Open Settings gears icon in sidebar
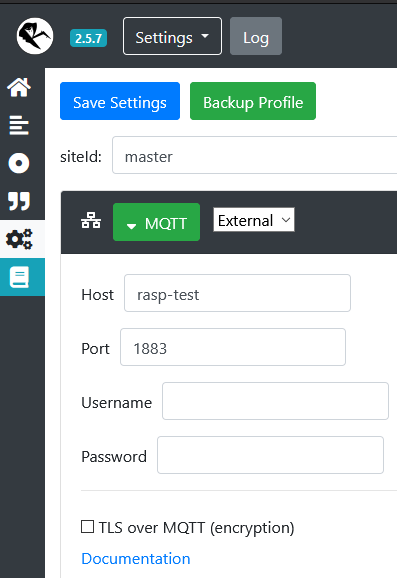 coord(19,239)
